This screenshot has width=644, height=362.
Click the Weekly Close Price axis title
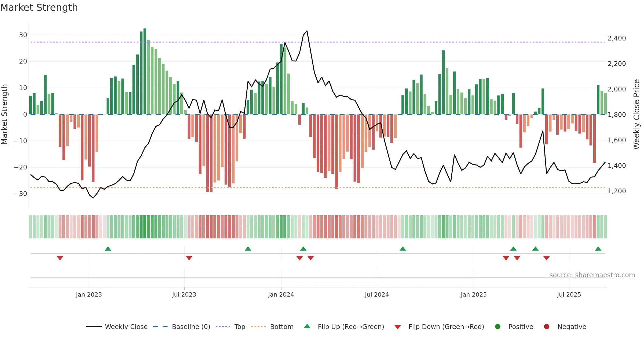636,114
